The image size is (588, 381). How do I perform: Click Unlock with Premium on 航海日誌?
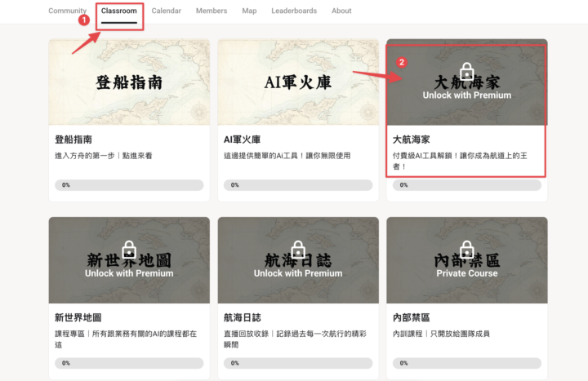298,273
